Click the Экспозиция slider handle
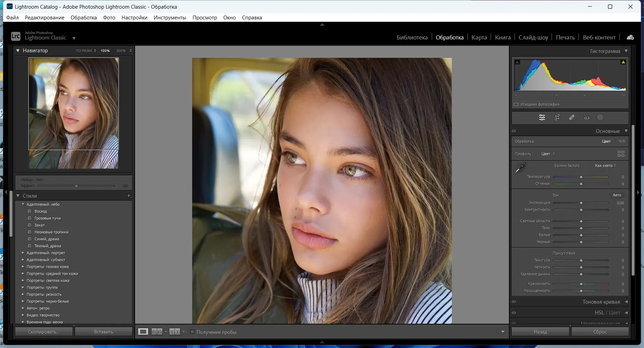 click(581, 203)
